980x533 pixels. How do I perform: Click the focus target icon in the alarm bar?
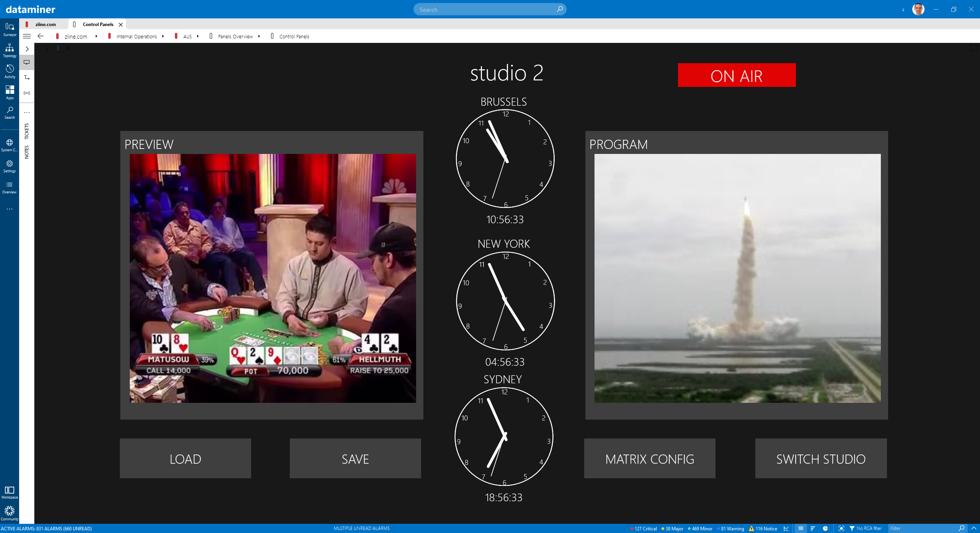coord(841,528)
